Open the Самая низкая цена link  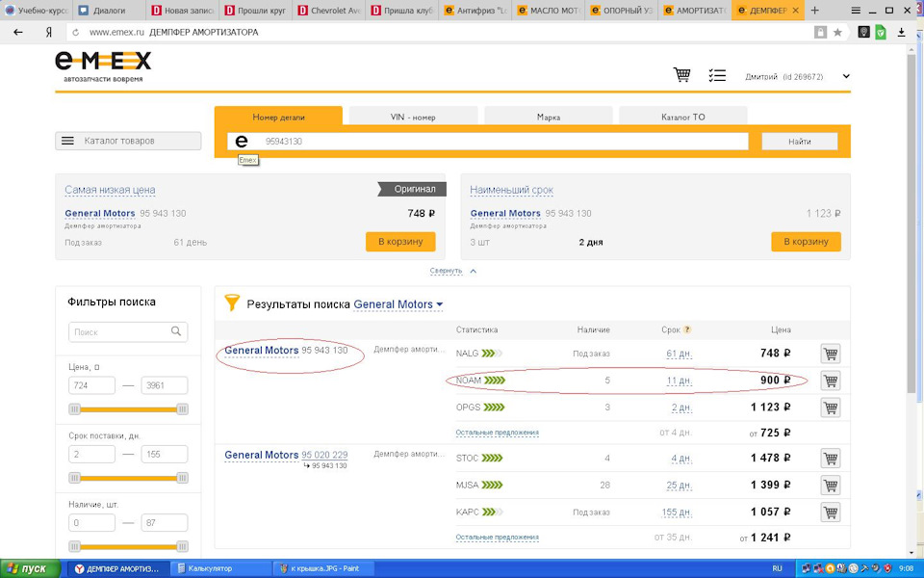point(110,190)
